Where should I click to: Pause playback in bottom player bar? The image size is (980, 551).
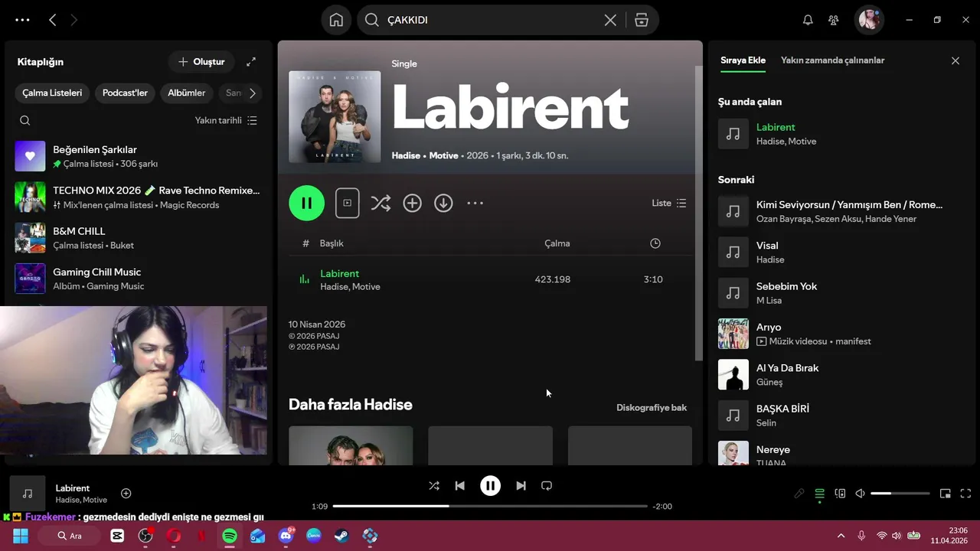coord(490,486)
